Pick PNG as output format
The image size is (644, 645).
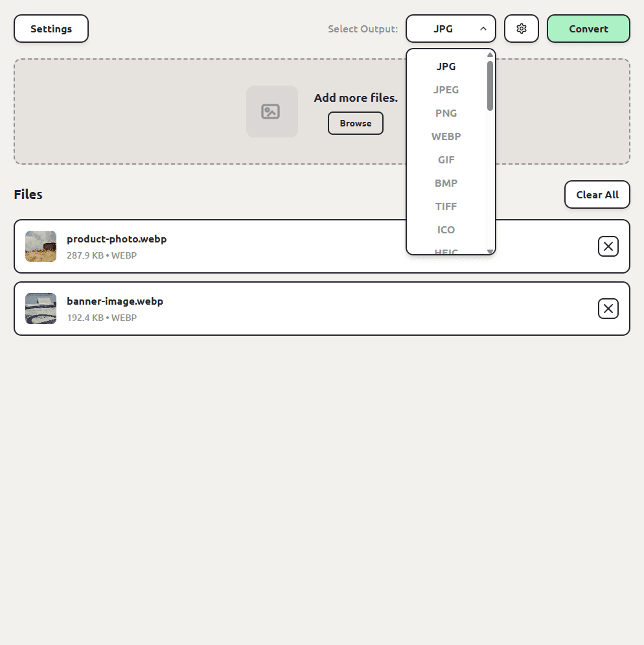click(x=446, y=113)
